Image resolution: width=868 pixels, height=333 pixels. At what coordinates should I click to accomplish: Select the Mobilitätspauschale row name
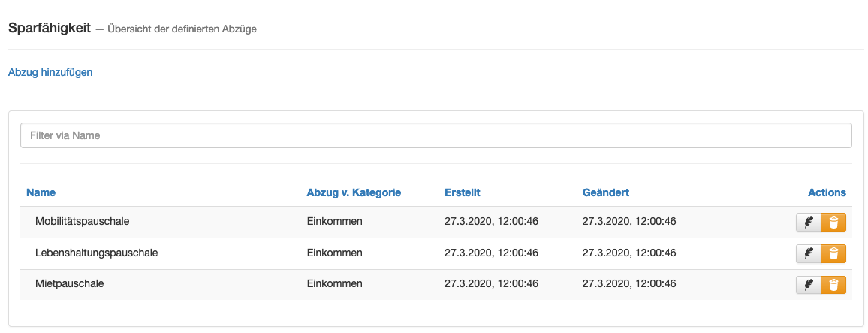83,222
